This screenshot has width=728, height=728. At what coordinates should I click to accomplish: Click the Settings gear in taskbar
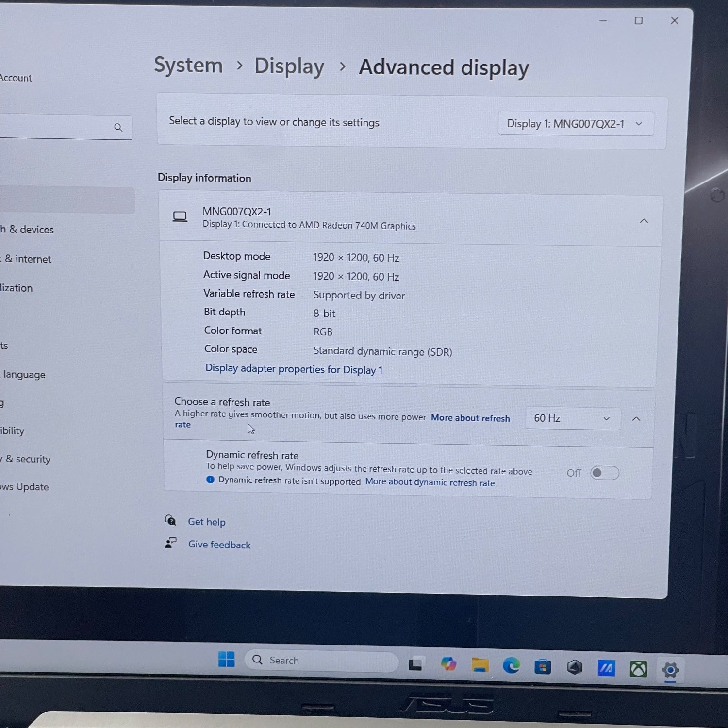(670, 670)
